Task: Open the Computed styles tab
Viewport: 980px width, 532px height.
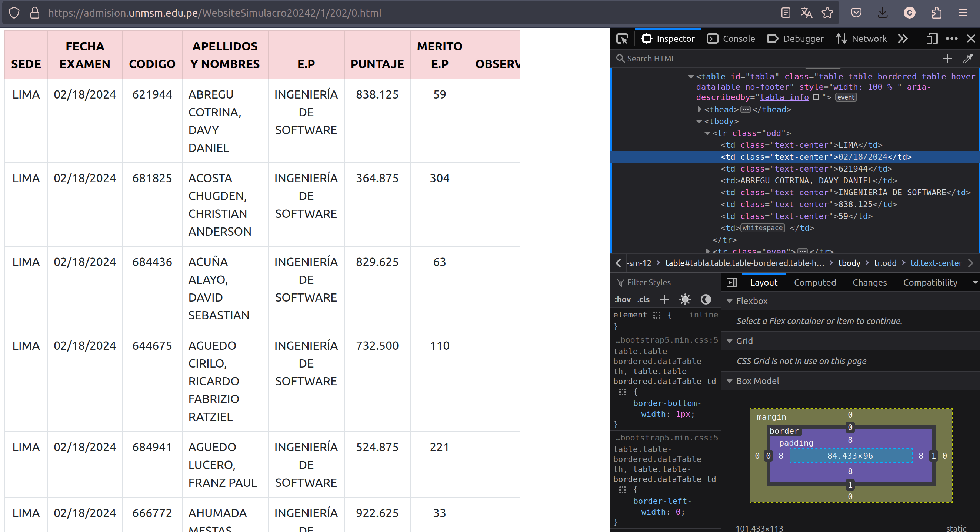Action: (x=815, y=282)
